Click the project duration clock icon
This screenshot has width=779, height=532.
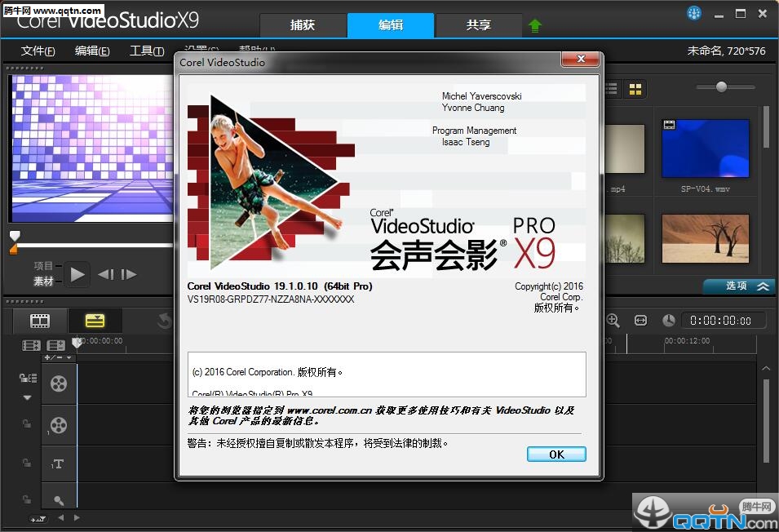(669, 321)
